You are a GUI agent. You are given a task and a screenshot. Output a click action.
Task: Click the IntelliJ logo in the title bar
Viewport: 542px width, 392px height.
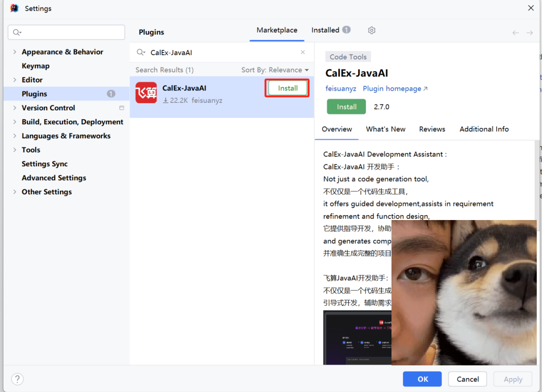(14, 8)
